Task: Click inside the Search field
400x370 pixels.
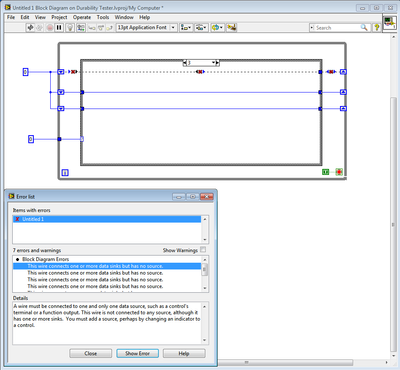Action: 336,28
